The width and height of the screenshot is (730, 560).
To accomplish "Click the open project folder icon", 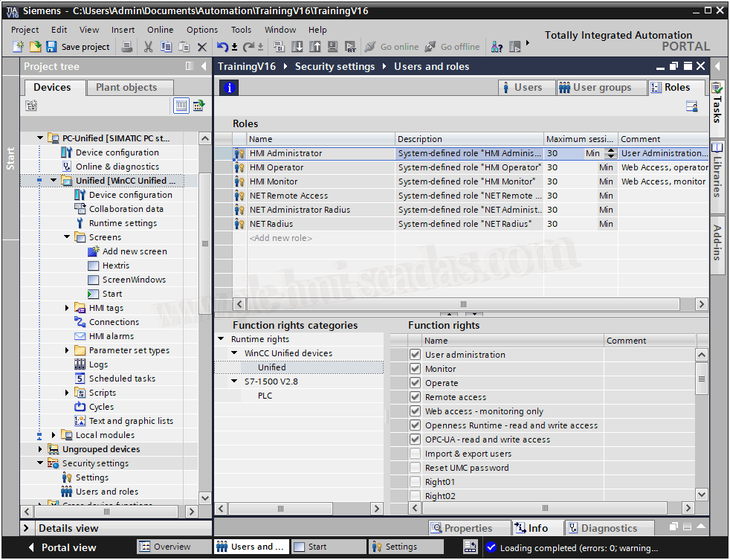I will [x=35, y=47].
